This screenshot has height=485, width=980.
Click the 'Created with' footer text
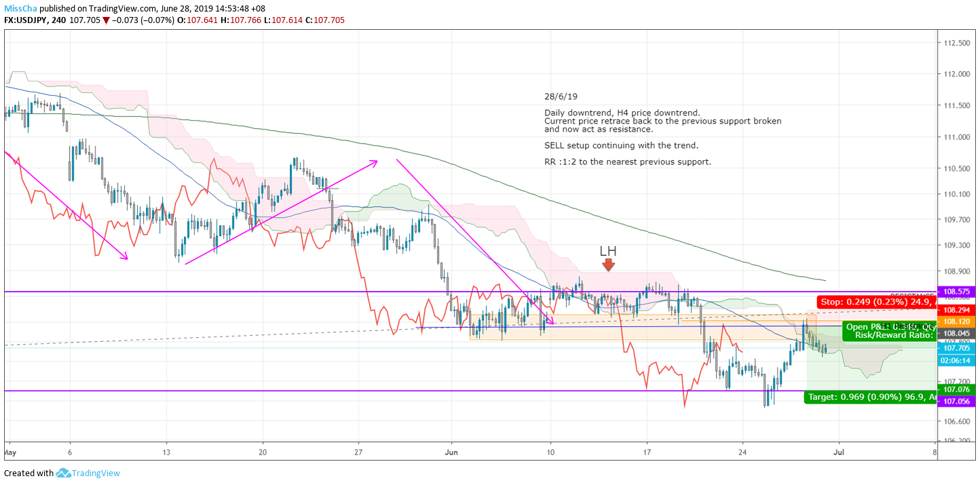pyautogui.click(x=29, y=473)
